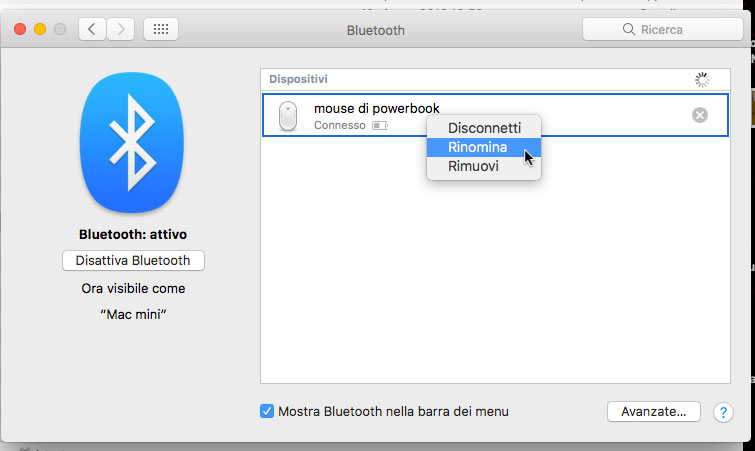Viewport: 755px width, 451px height.
Task: Minimize window with the yellow button
Action: [40, 29]
